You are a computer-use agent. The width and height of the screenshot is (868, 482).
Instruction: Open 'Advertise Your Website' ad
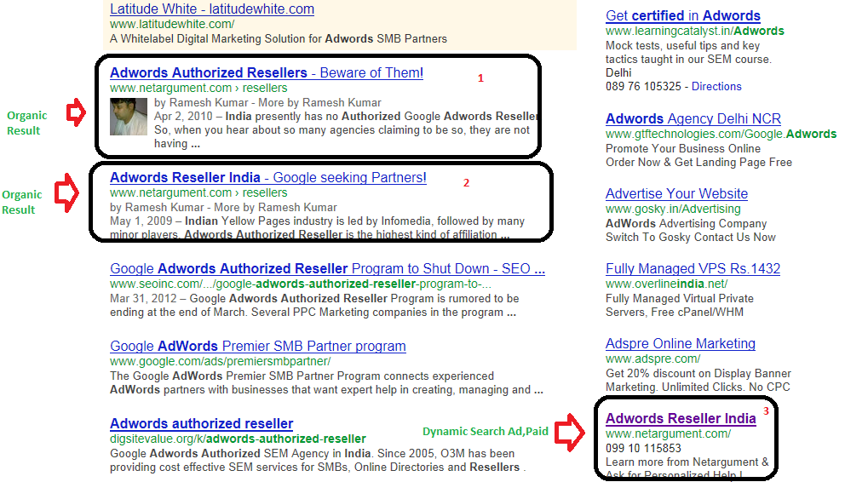(676, 194)
